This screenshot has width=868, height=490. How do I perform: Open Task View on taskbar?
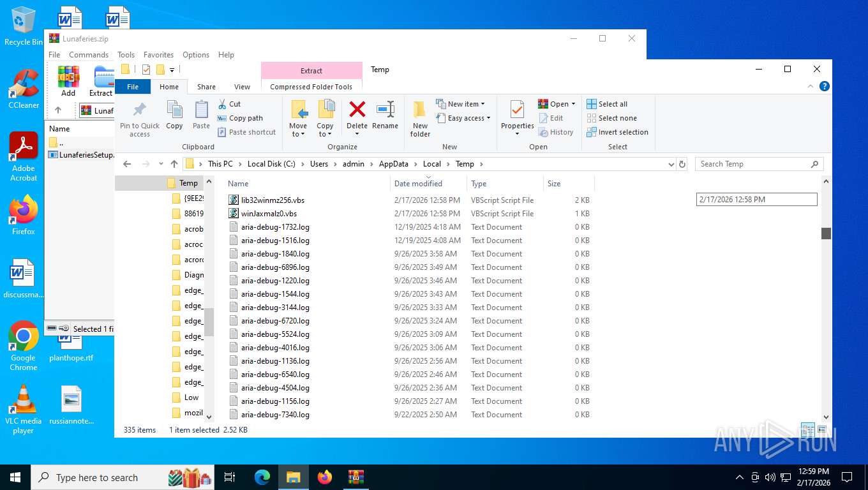click(x=230, y=477)
